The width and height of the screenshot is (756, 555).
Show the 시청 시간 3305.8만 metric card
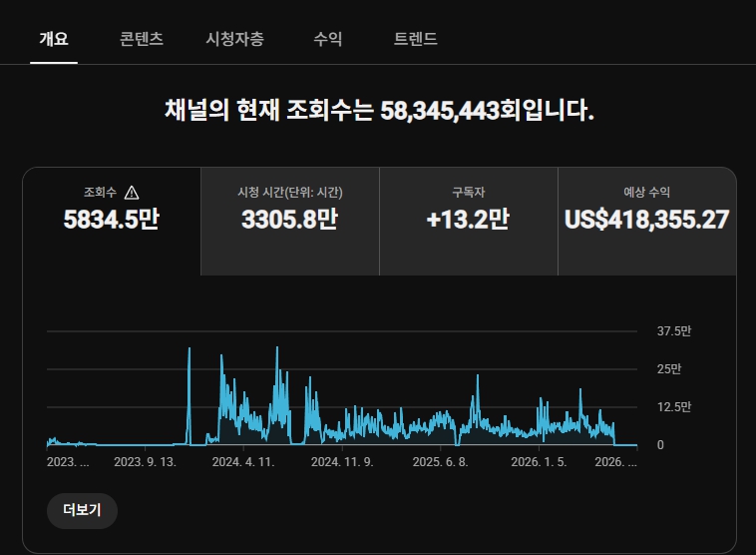tap(290, 222)
